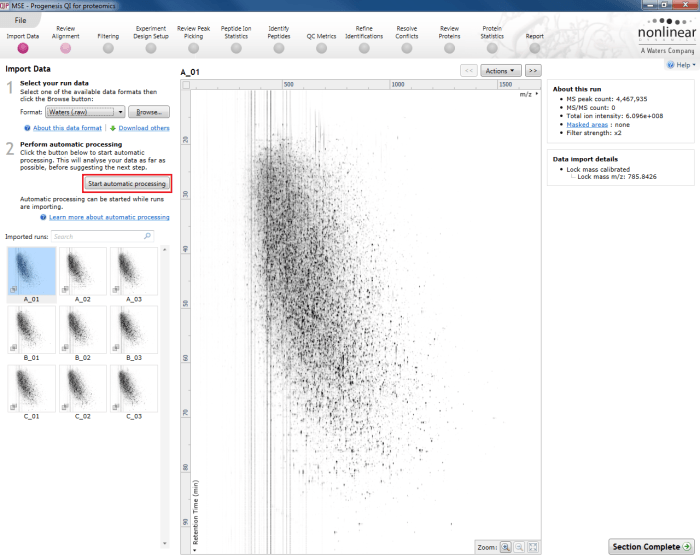Open the Report step circle
Screen dimensions: 700x560
pos(534,48)
